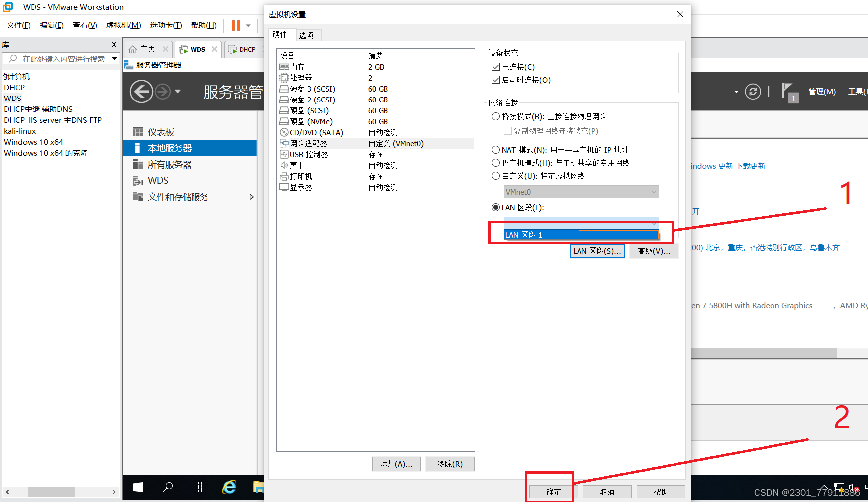Image resolution: width=868 pixels, height=502 pixels.
Task: Select 'Windows 10 x64 的克隆' in library
Action: pyautogui.click(x=46, y=153)
